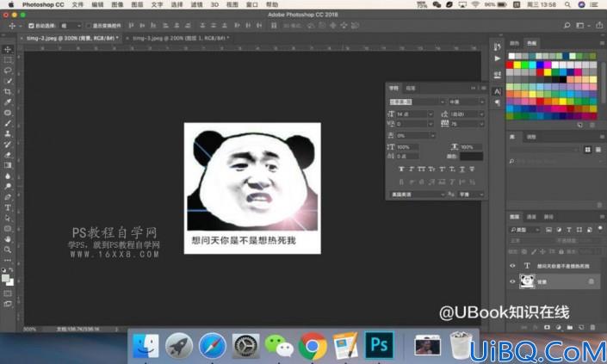The image size is (607, 364).
Task: Open the Filter menu in menu bar
Action: tap(196, 4)
